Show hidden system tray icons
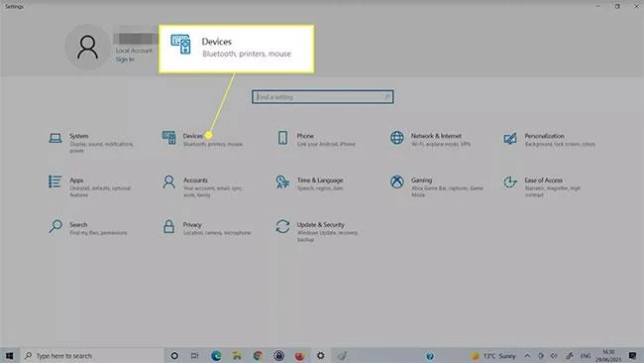Screen dimensions: 644x363 [x=527, y=356]
